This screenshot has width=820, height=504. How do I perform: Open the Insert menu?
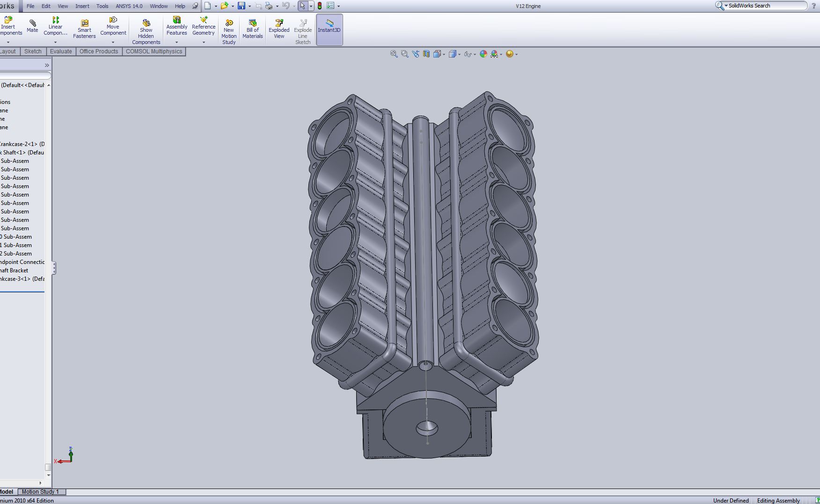[x=82, y=6]
